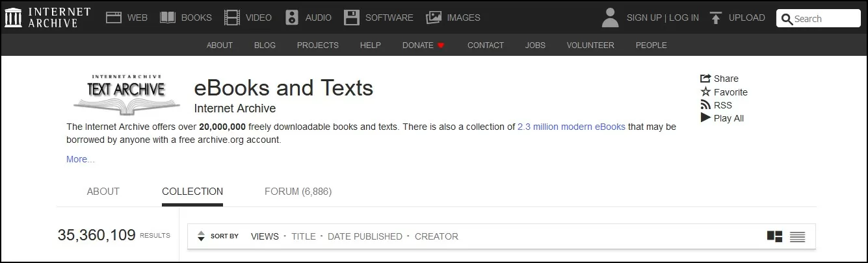The height and width of the screenshot is (263, 868).
Task: Switch to the ABOUT tab
Action: click(x=103, y=192)
